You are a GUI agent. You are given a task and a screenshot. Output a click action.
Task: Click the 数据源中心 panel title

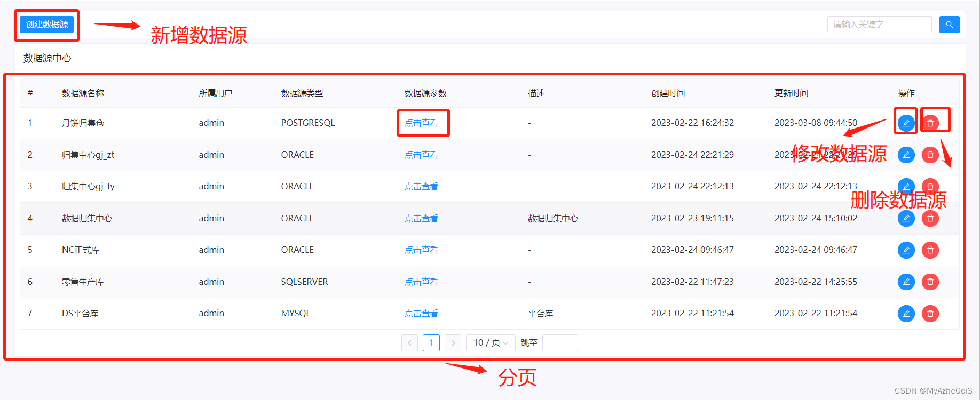coord(47,58)
